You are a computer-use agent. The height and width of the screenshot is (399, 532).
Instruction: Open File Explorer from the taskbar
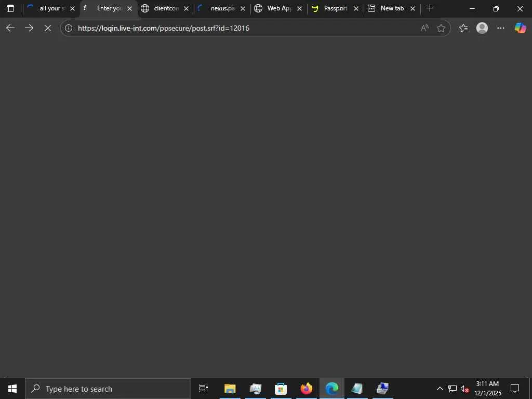pyautogui.click(x=230, y=389)
